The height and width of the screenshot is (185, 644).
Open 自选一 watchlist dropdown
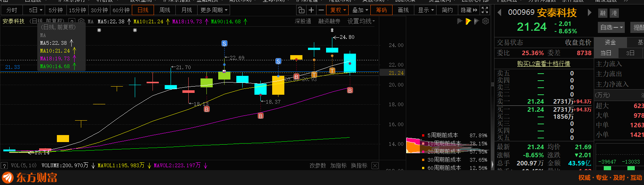[x=612, y=27]
